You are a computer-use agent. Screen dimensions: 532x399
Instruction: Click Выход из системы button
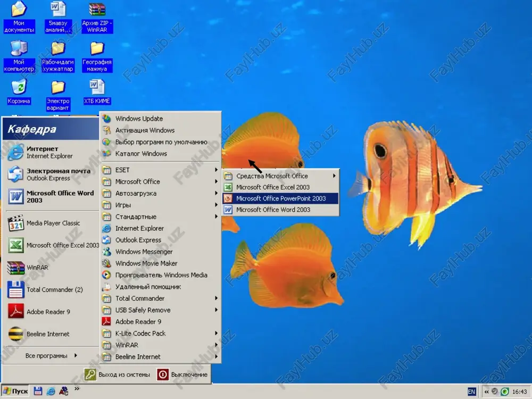pyautogui.click(x=118, y=375)
